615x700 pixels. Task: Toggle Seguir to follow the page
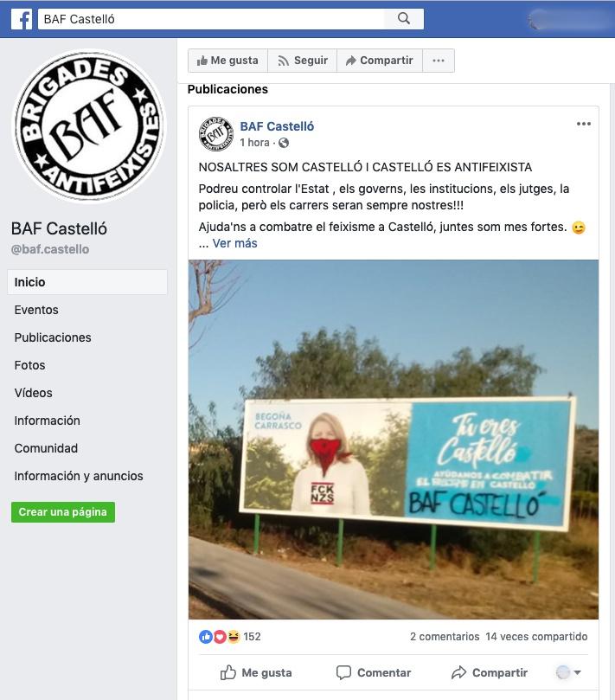coord(302,61)
